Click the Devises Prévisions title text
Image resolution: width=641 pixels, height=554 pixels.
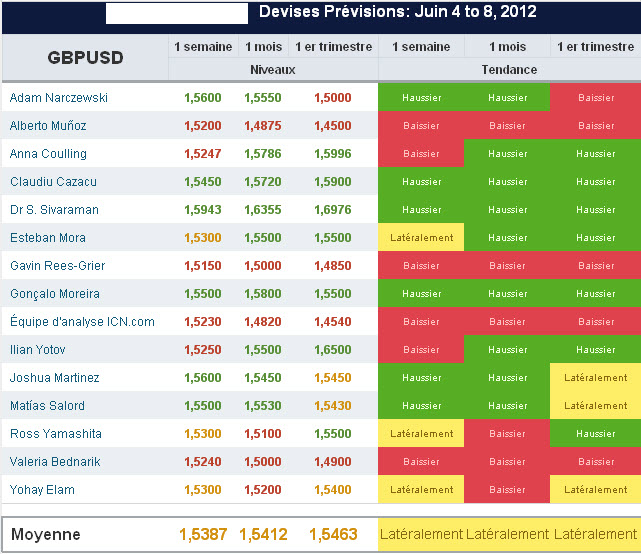398,11
